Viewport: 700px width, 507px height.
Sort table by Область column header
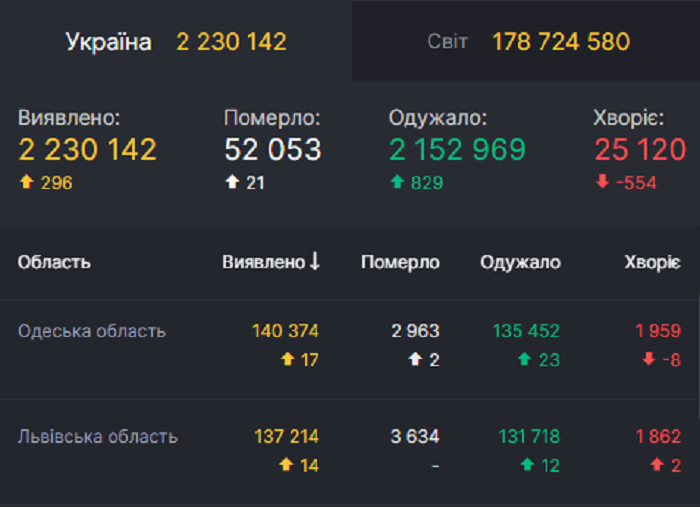click(54, 262)
